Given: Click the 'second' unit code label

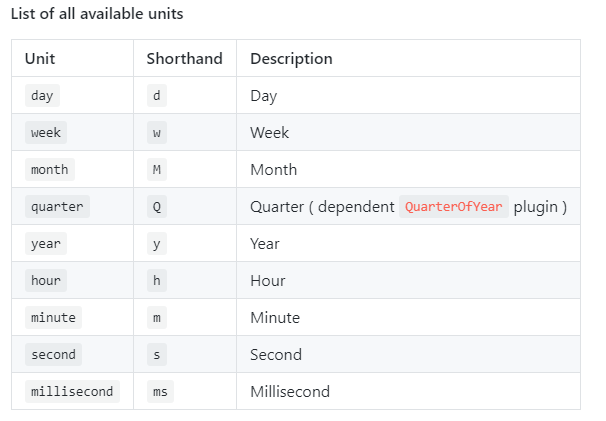Looking at the screenshot, I should coord(53,355).
